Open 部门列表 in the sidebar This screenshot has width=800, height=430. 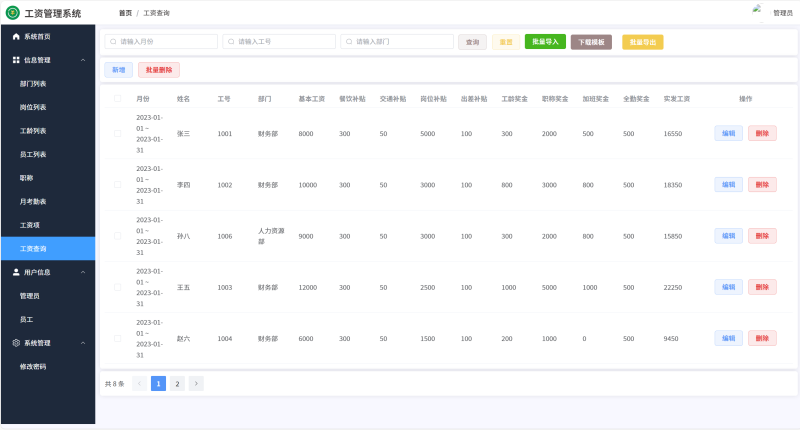pyautogui.click(x=48, y=84)
